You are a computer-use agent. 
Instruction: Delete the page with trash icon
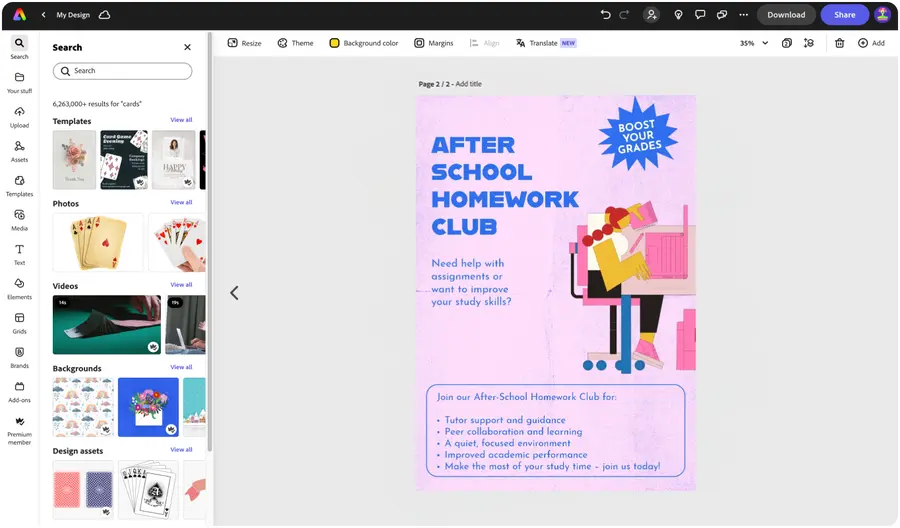pos(839,43)
